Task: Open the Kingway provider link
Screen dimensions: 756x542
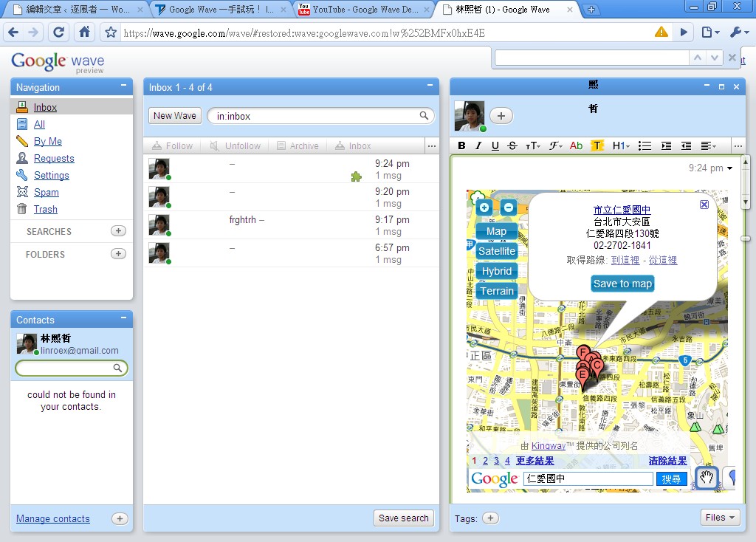Action: click(549, 445)
